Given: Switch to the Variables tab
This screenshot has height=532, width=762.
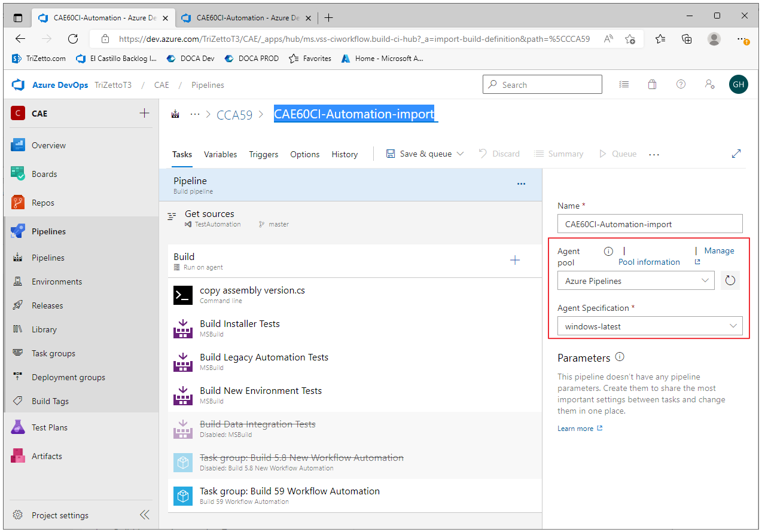Looking at the screenshot, I should click(220, 154).
